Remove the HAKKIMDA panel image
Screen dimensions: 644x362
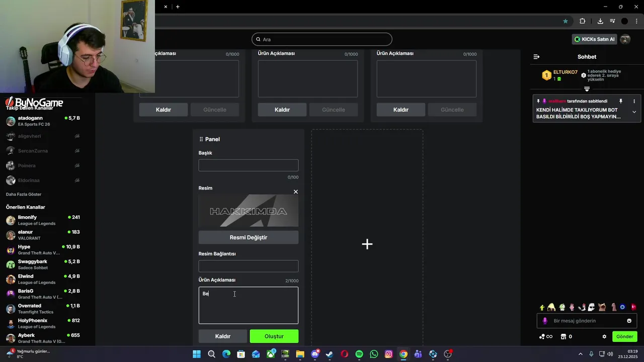tap(296, 192)
